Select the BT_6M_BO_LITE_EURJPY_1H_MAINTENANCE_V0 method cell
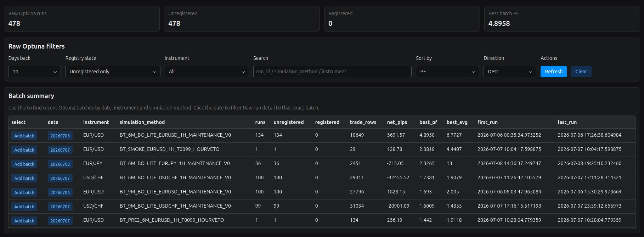 pyautogui.click(x=175, y=163)
